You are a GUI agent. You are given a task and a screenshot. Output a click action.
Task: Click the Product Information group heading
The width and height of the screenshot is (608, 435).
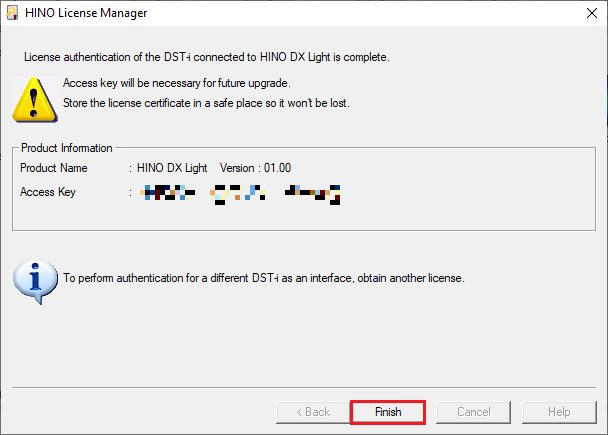pos(66,148)
